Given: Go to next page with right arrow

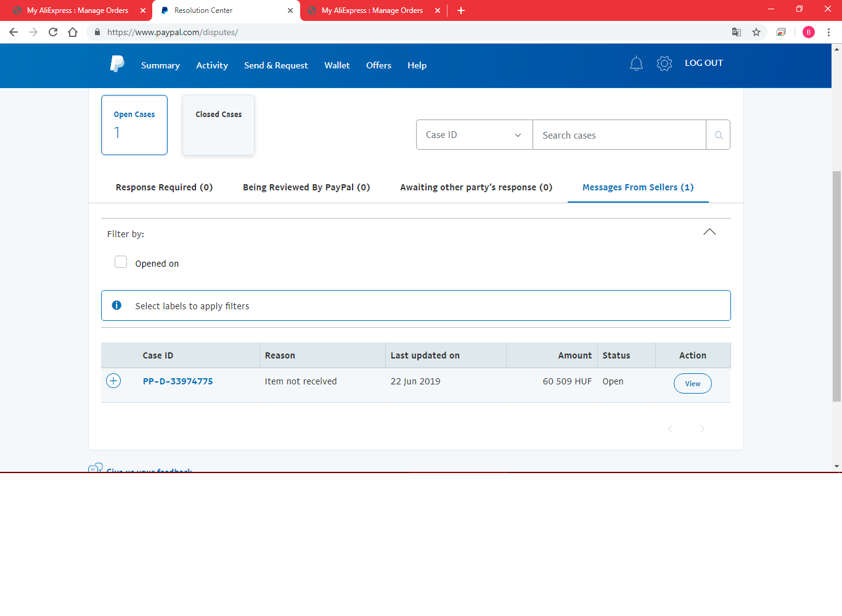Looking at the screenshot, I should pyautogui.click(x=702, y=429).
